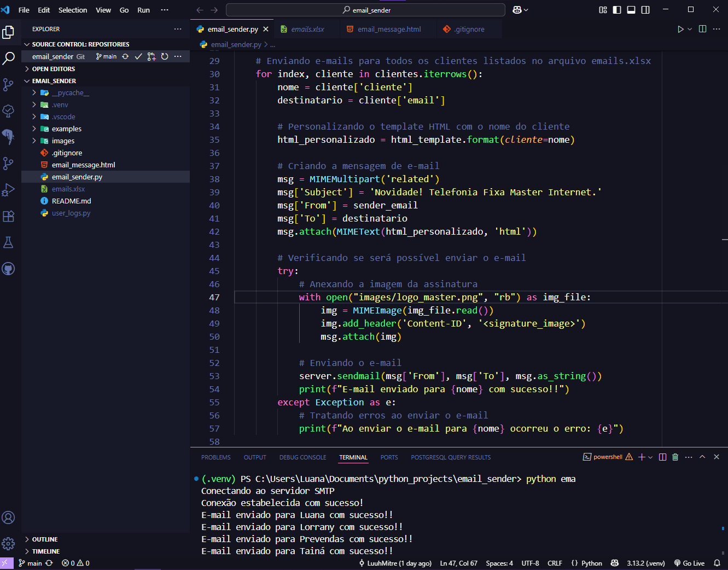Open the remote window indicator in status bar
The image size is (728, 570).
pos(7,563)
